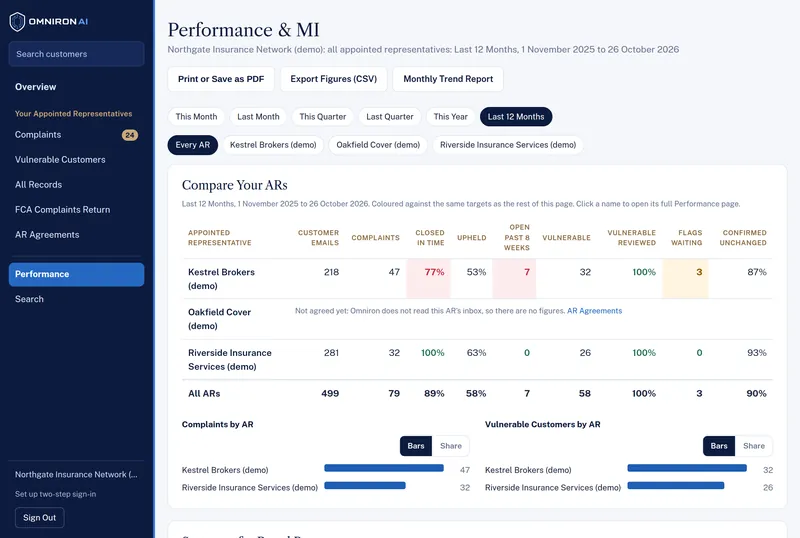Click Kestrel's 53% upheld value

click(x=476, y=273)
